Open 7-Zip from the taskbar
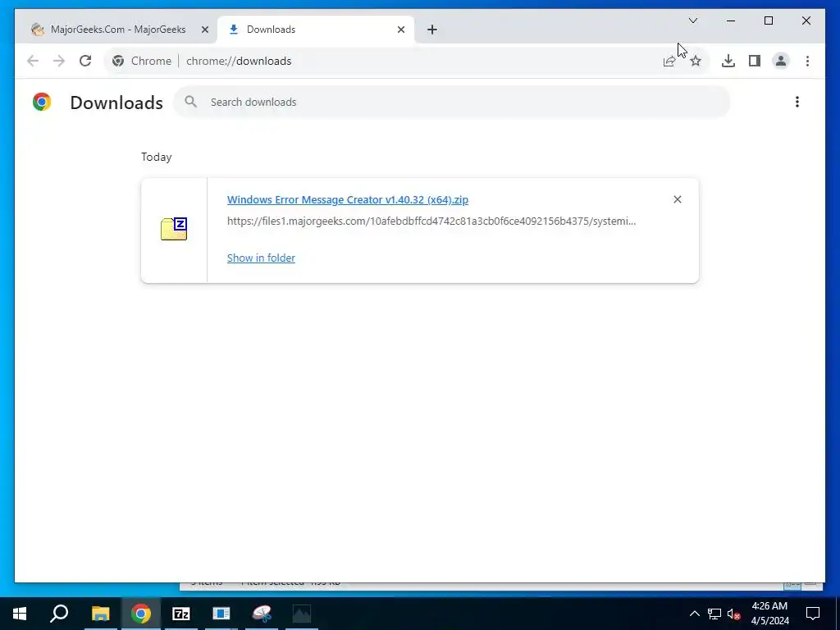840x630 pixels. pyautogui.click(x=181, y=614)
